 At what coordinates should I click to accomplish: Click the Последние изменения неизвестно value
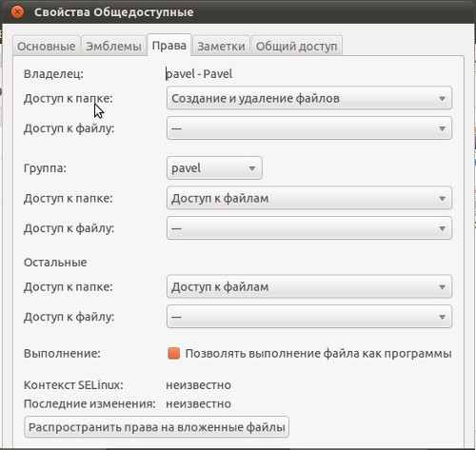coord(198,403)
